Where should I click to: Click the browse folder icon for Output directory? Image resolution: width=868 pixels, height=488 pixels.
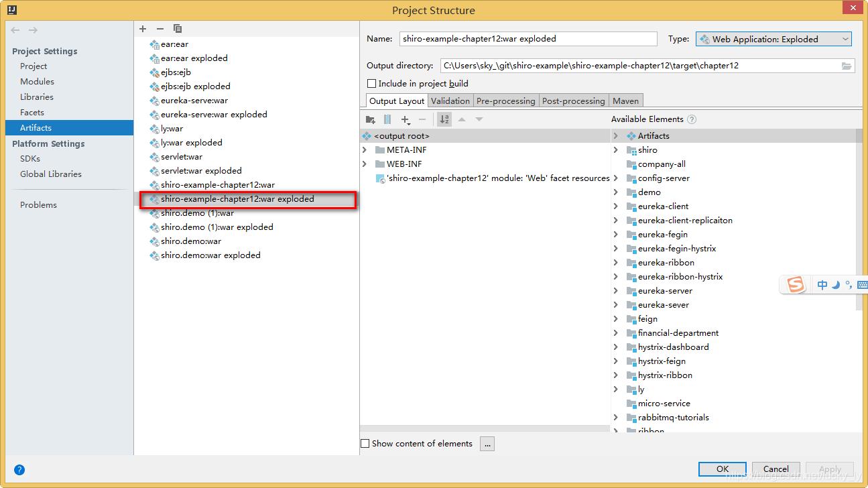[847, 66]
